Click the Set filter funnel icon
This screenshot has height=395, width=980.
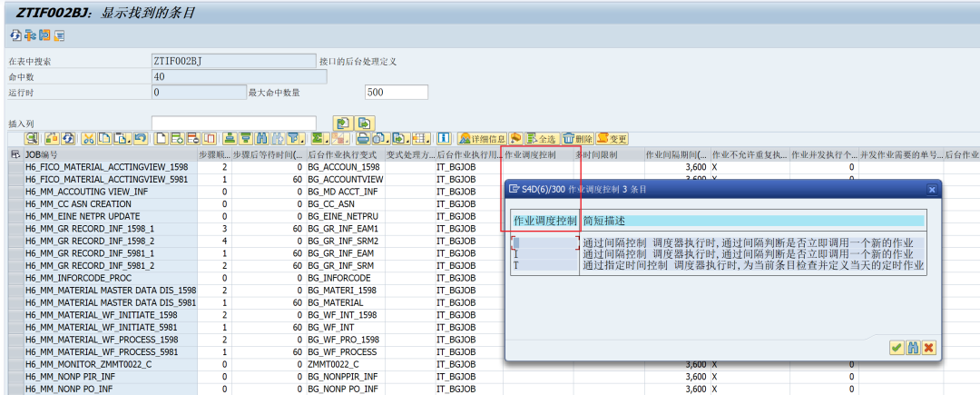point(292,138)
